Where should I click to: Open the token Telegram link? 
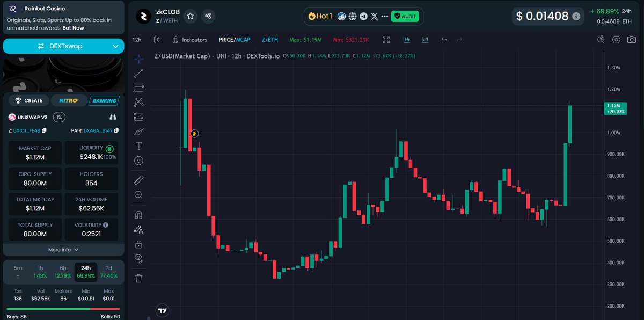coord(363,16)
